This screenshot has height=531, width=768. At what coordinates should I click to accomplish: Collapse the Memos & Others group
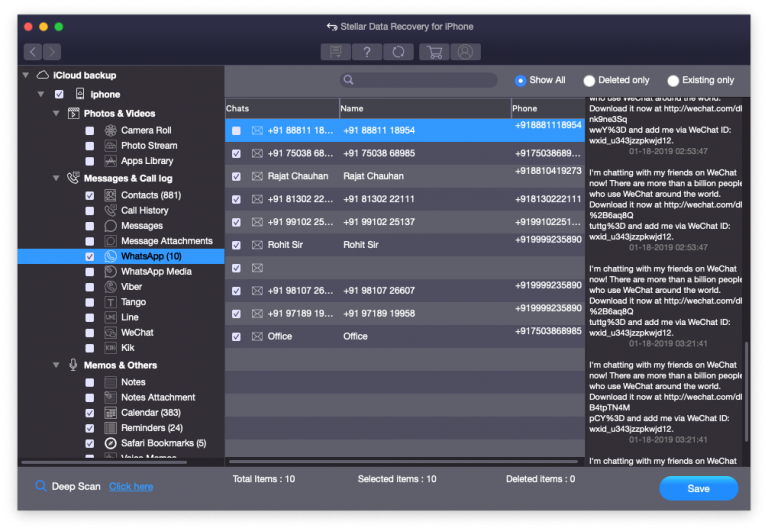click(56, 365)
